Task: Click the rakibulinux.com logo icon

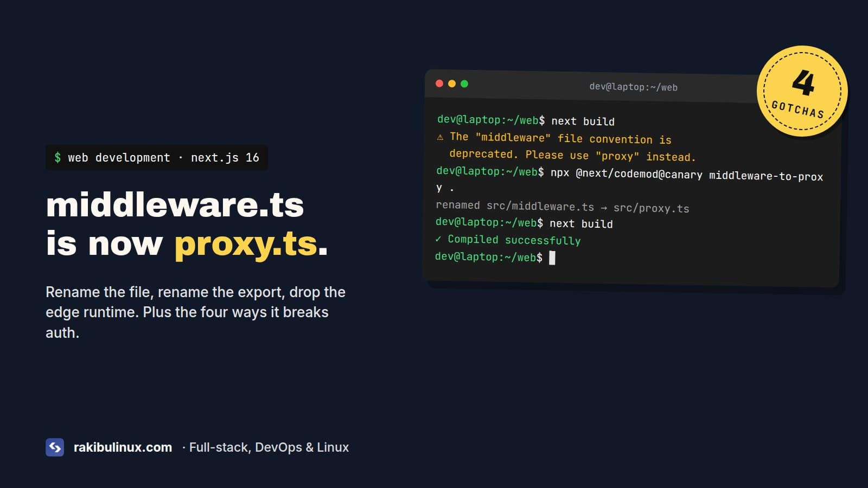Action: click(x=55, y=447)
